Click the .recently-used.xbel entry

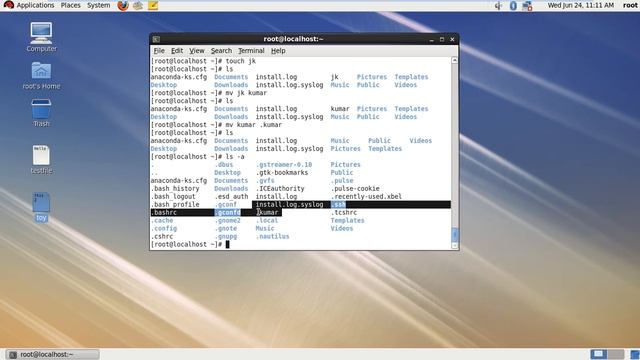366,196
